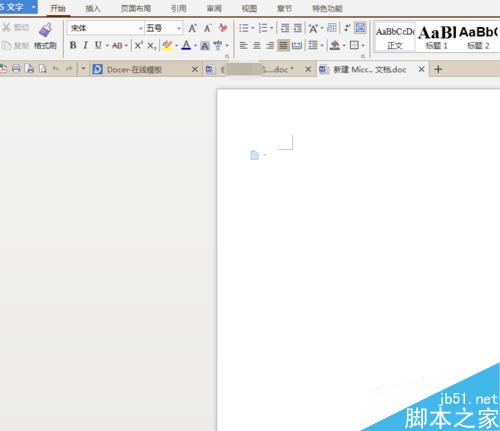The width and height of the screenshot is (500, 431).
Task: Switch to the 开始 ribbon tab
Action: coord(58,8)
